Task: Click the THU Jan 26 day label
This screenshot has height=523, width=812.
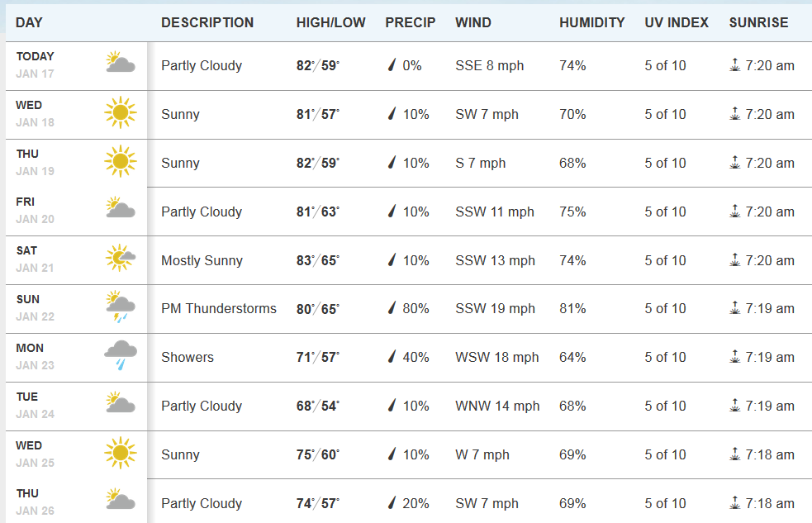Action: [x=35, y=502]
